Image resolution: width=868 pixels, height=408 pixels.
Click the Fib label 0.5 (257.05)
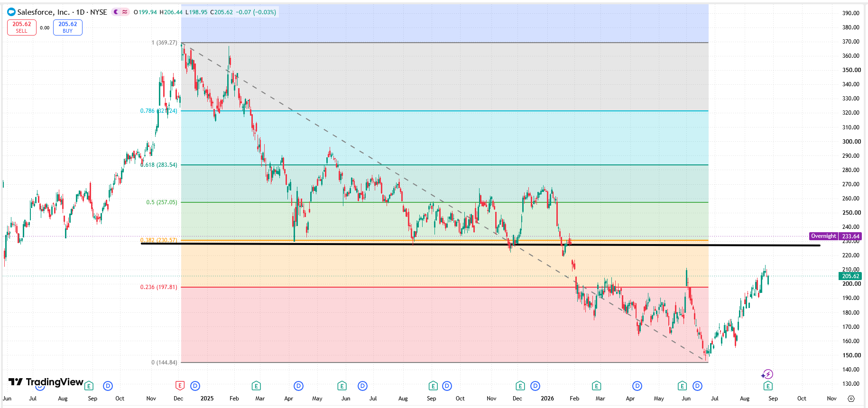pyautogui.click(x=162, y=202)
